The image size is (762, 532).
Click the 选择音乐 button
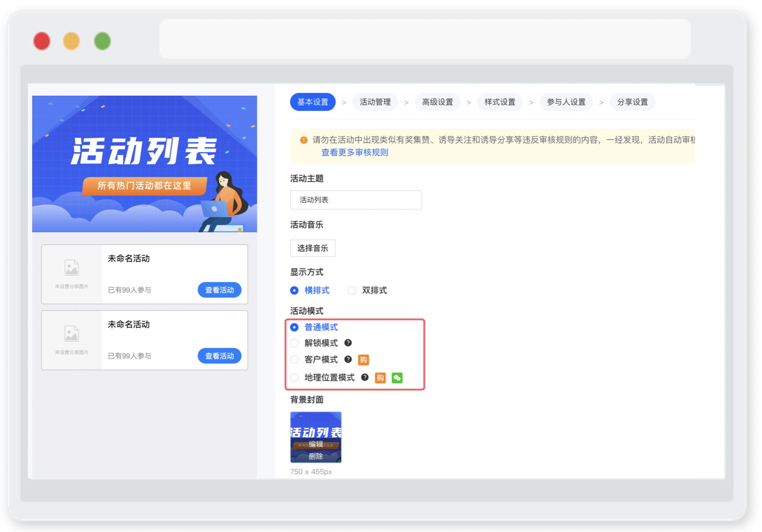click(x=313, y=248)
